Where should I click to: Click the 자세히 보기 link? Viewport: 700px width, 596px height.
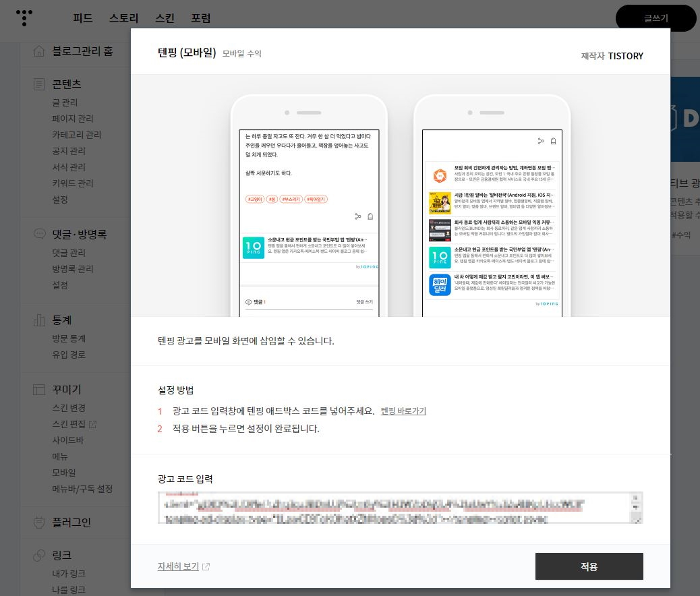coord(178,566)
